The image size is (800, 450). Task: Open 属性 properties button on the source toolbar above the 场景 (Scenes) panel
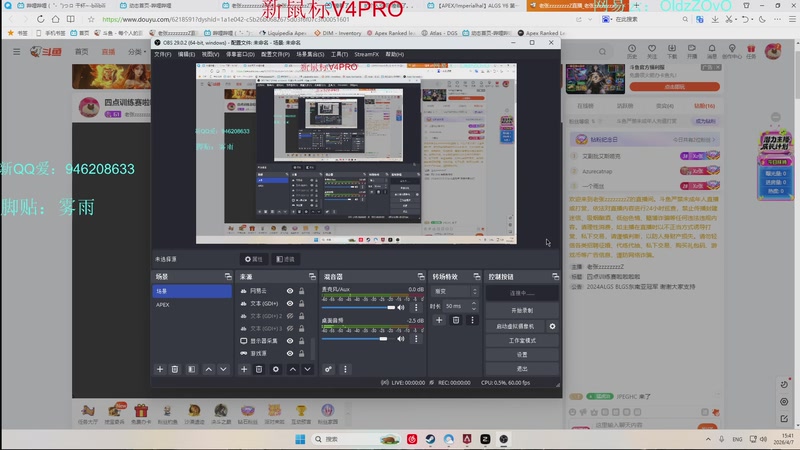254,259
